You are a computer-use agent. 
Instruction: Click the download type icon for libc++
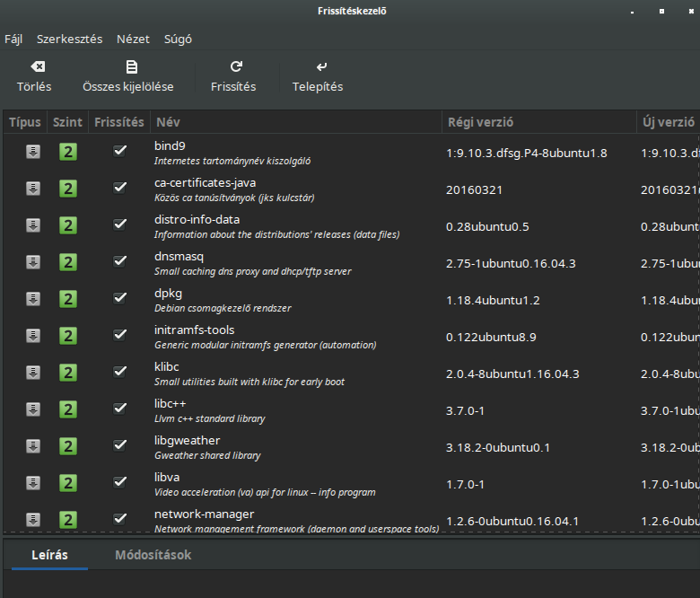(33, 409)
